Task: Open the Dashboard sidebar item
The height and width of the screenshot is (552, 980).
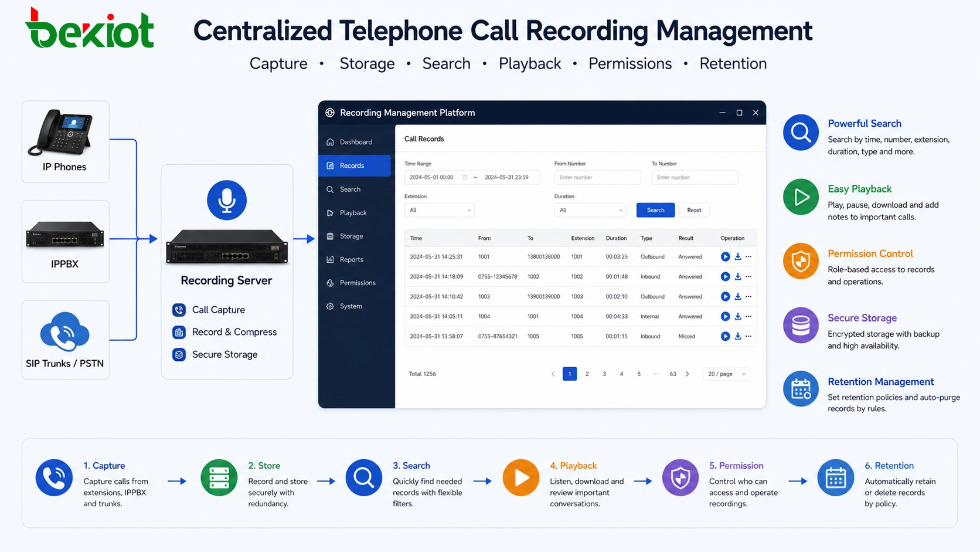Action: point(355,142)
